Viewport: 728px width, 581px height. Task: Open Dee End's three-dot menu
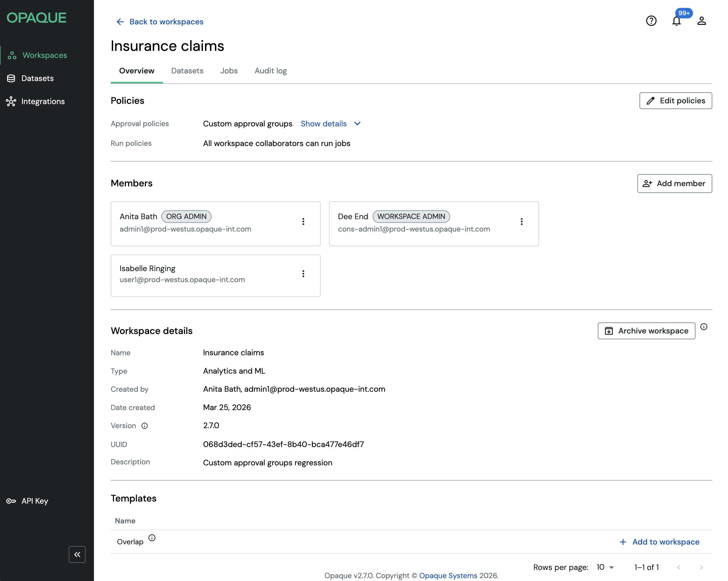(521, 221)
